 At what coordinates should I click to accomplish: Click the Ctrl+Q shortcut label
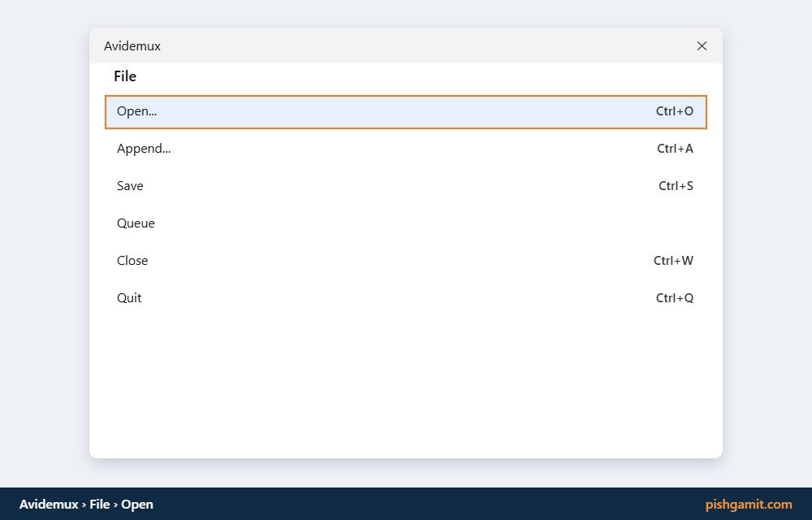click(x=674, y=298)
